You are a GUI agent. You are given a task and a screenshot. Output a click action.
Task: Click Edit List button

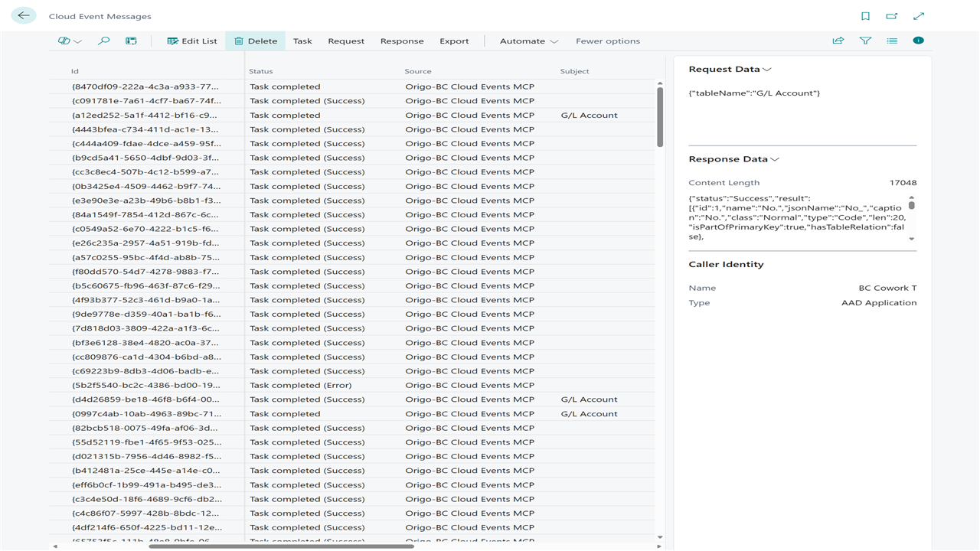pyautogui.click(x=192, y=41)
